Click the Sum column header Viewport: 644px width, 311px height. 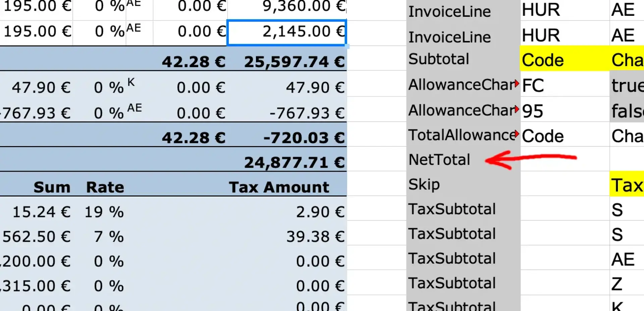point(52,187)
